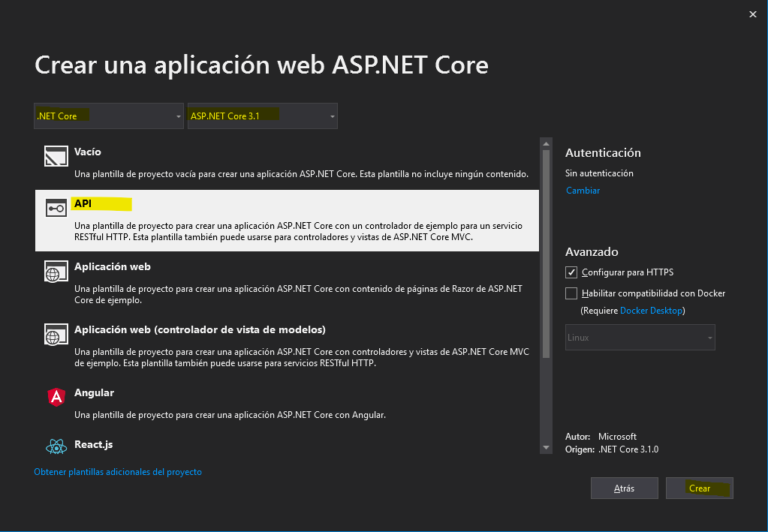Select the Angular template icon
The width and height of the screenshot is (768, 532).
(x=56, y=398)
